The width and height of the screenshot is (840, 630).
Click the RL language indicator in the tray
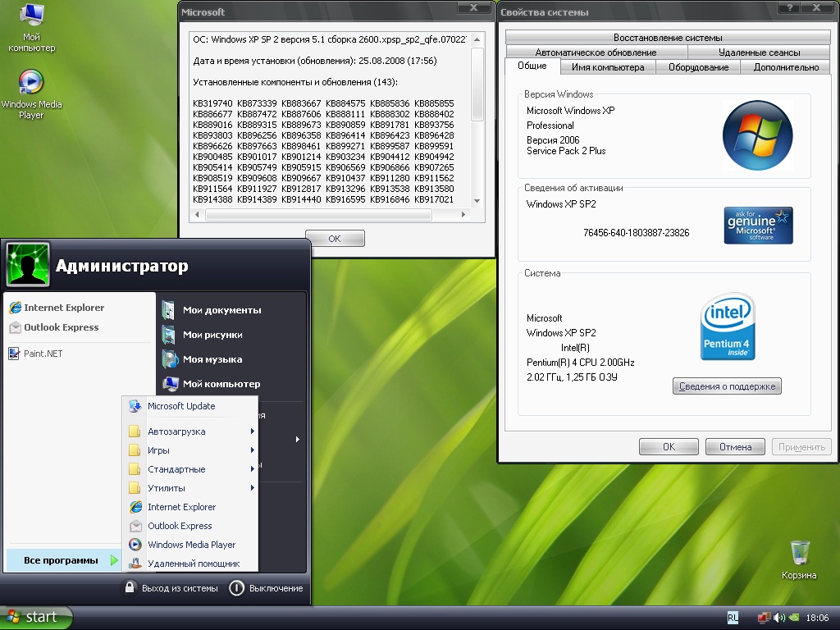[733, 618]
